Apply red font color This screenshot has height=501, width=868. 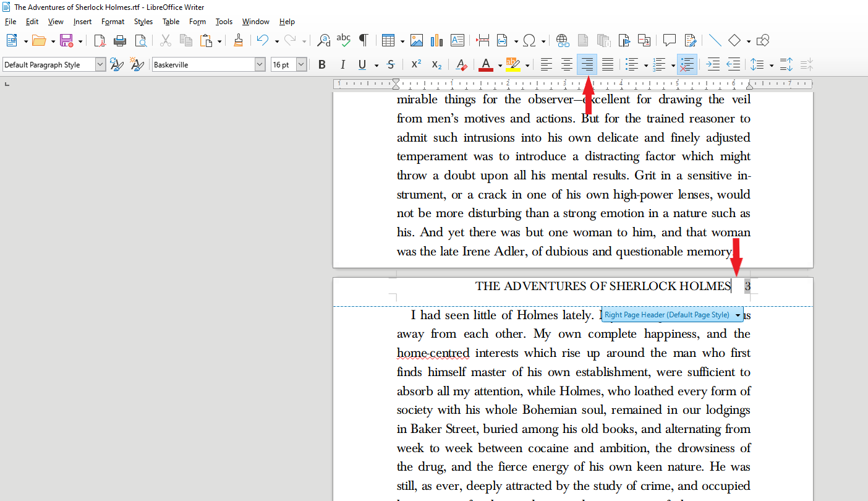pos(485,64)
